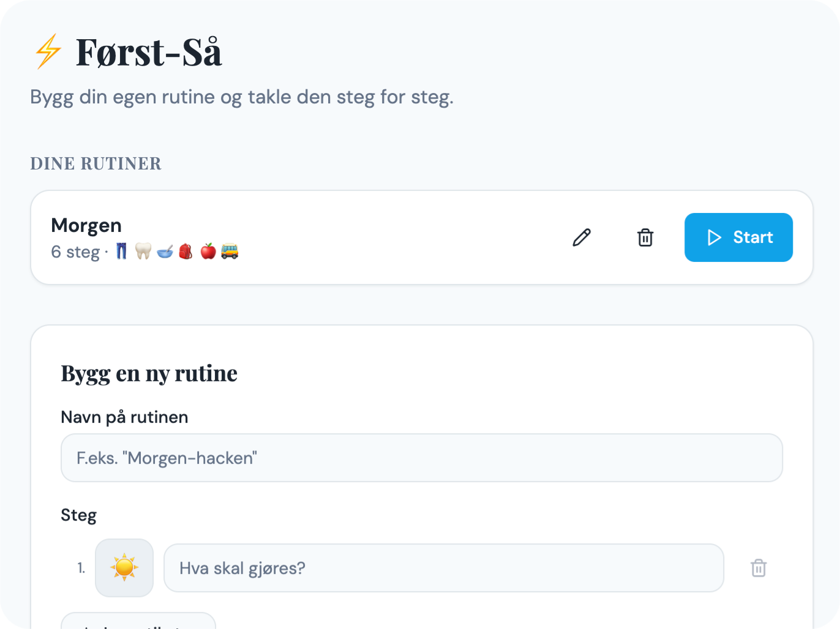This screenshot has width=840, height=629.
Task: Open the sun emoji picker for step 1
Action: click(x=124, y=568)
